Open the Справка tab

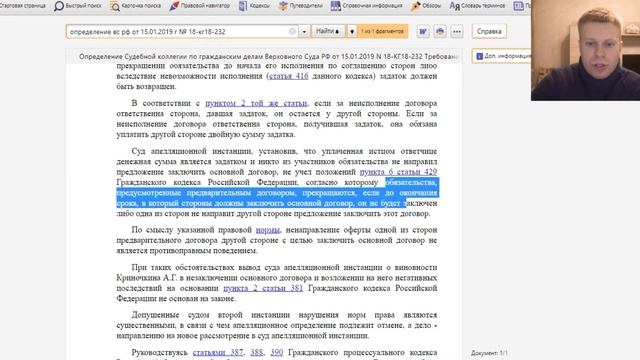(x=489, y=31)
